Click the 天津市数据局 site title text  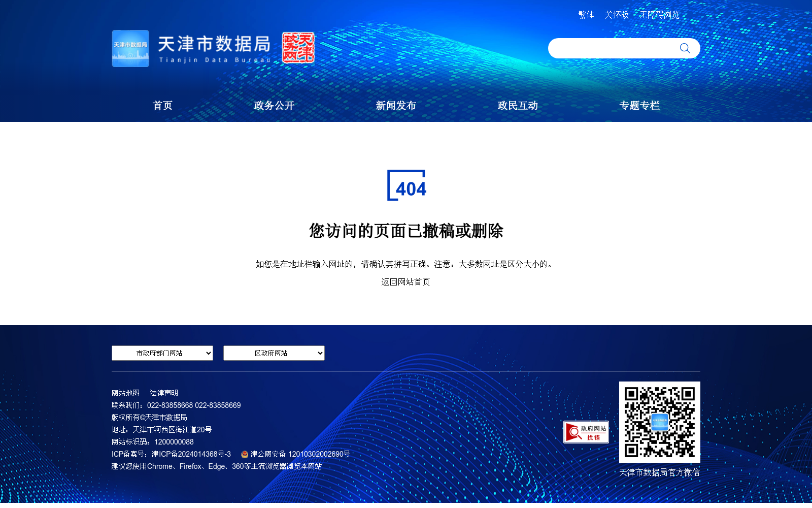pos(214,44)
